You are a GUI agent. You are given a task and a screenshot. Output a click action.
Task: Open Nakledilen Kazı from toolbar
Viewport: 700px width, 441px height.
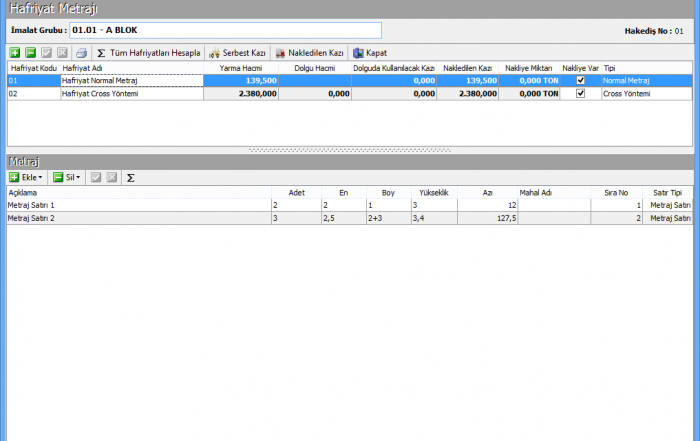(309, 52)
